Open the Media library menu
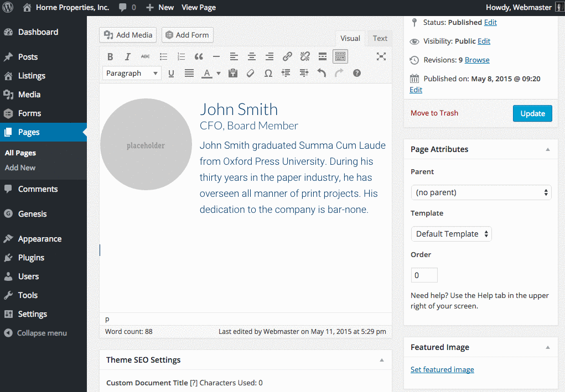The height and width of the screenshot is (392, 565). pos(43,95)
